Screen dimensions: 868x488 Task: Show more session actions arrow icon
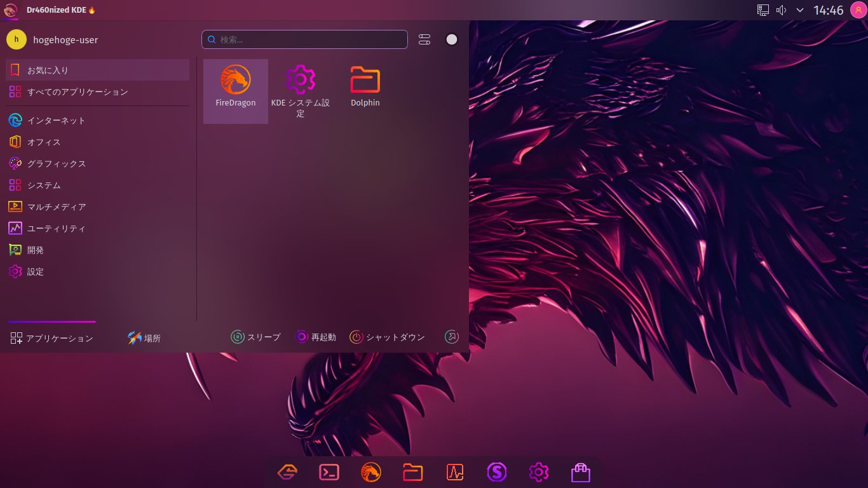click(452, 337)
